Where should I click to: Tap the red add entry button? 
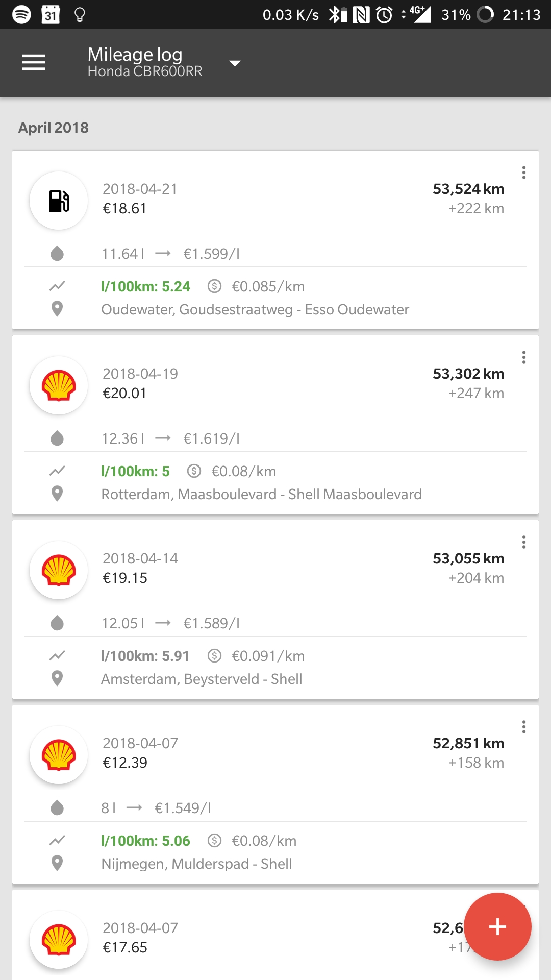tap(497, 926)
